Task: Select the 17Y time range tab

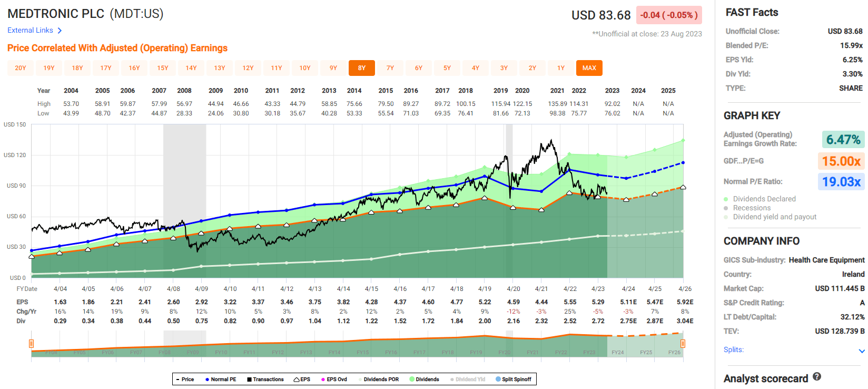Action: click(106, 68)
